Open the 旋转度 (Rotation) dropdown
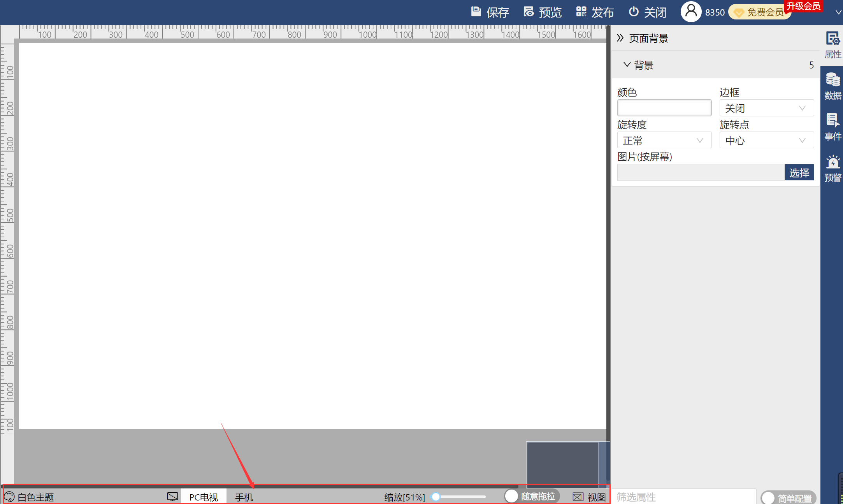 point(660,140)
